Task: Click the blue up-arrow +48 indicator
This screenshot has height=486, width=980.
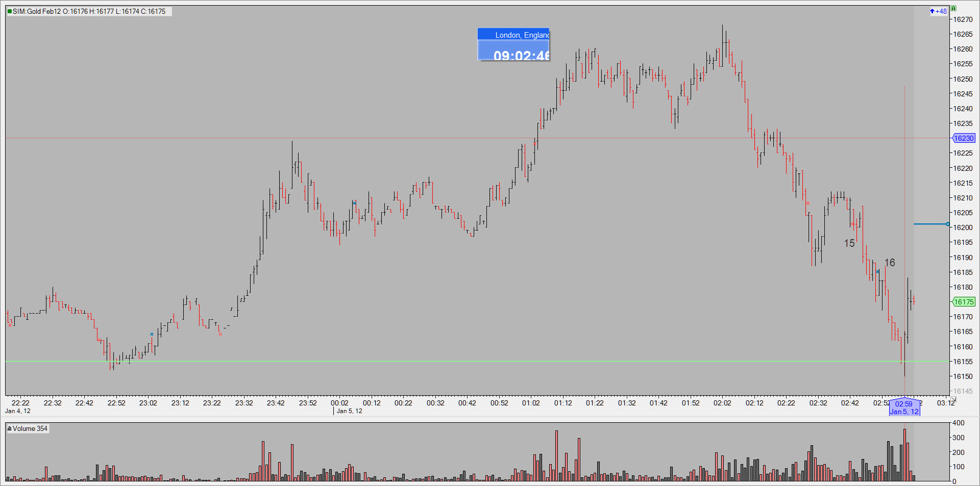Action: tap(938, 11)
